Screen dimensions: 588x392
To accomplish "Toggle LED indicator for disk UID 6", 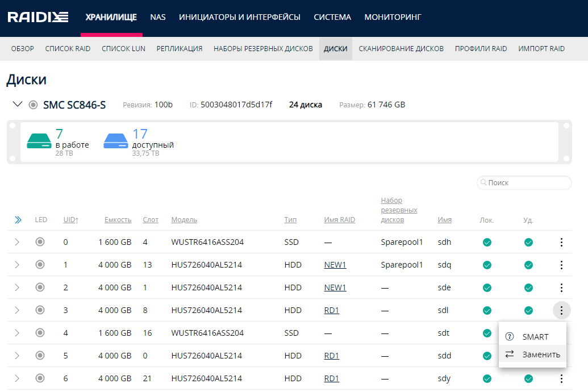I will [40, 378].
